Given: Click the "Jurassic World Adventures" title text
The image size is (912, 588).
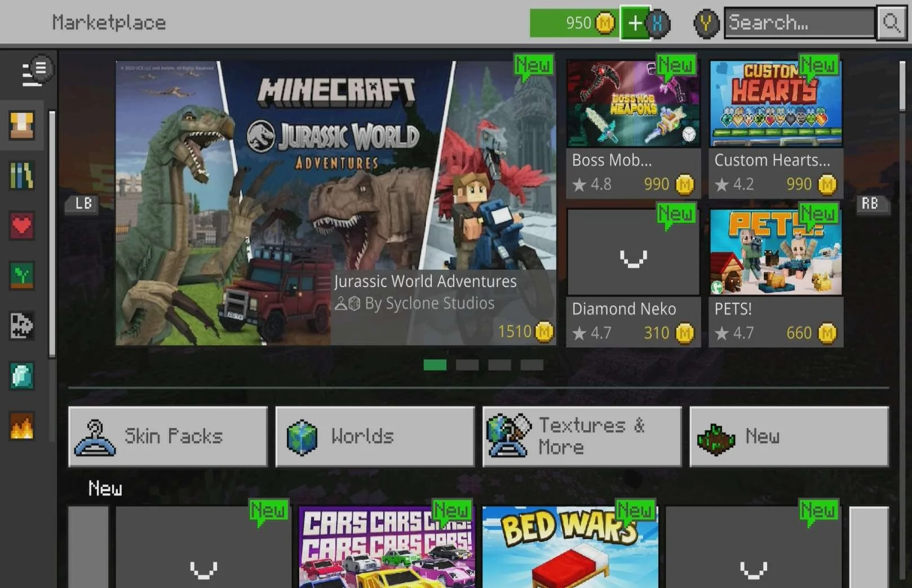Looking at the screenshot, I should pos(425,281).
